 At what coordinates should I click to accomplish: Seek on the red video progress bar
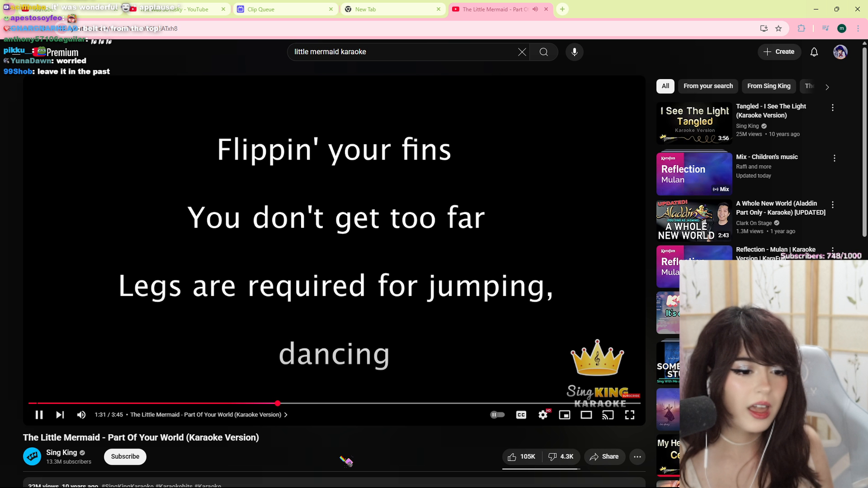(x=334, y=403)
